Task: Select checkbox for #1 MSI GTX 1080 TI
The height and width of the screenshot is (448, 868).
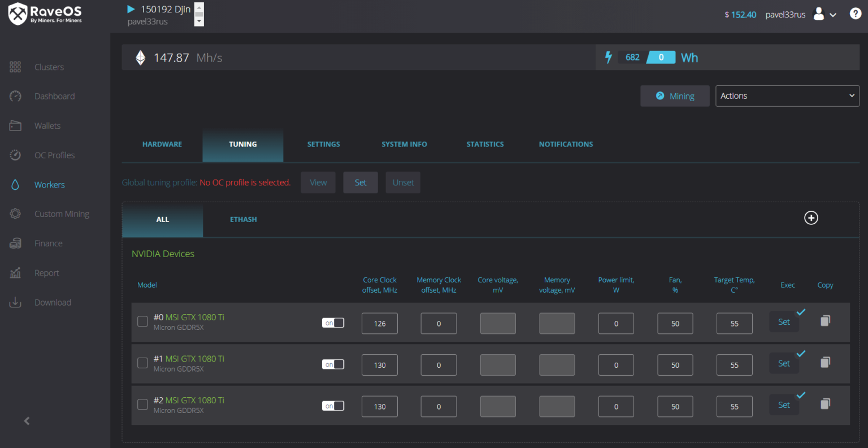Action: pos(142,363)
